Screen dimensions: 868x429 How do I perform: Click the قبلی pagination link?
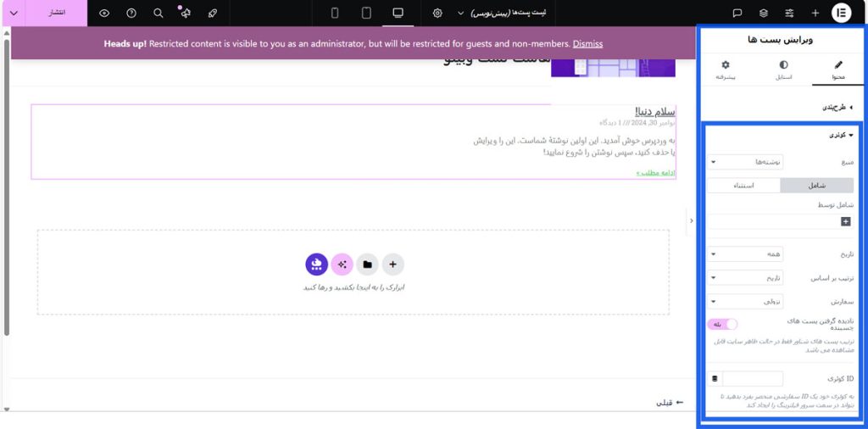[670, 403]
